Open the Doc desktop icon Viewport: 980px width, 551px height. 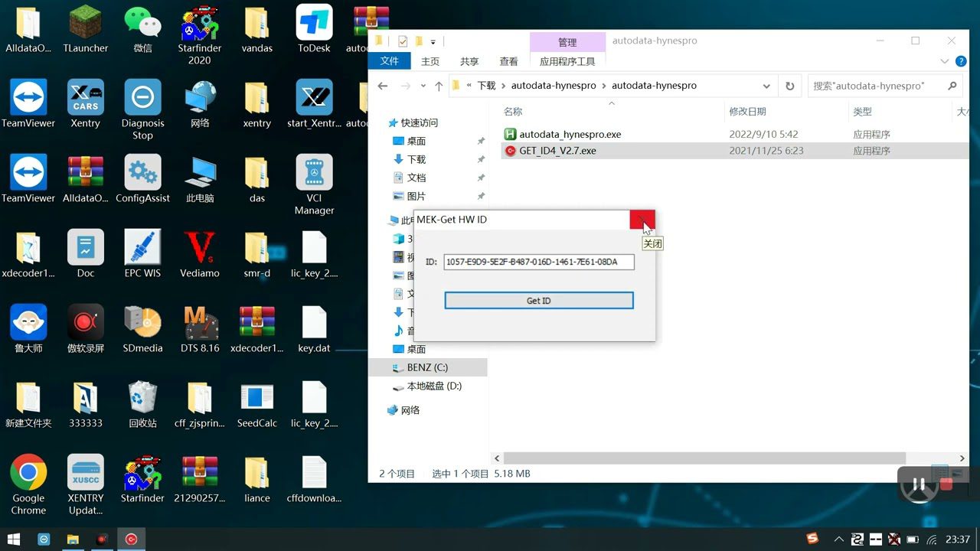click(x=85, y=254)
